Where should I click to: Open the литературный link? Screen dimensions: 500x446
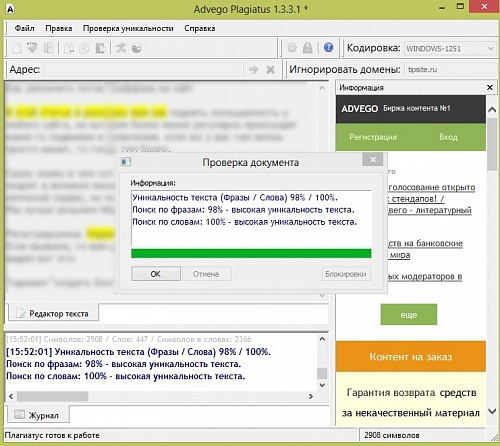(x=430, y=210)
